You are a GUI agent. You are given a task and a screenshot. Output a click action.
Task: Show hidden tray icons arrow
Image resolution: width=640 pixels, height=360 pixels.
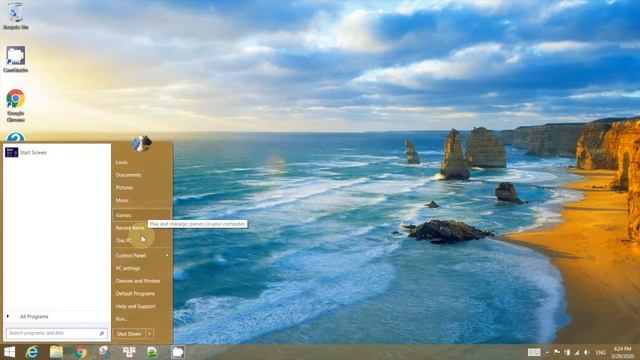547,352
